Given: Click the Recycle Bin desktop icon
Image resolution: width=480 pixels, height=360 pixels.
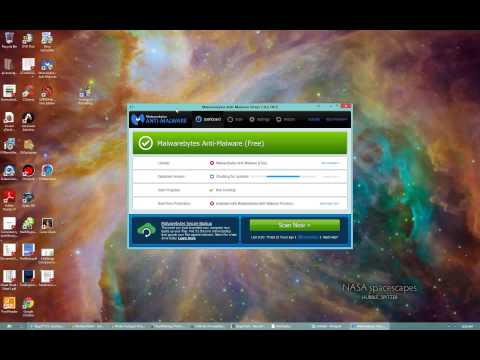Looking at the screenshot, I should pyautogui.click(x=9, y=40).
